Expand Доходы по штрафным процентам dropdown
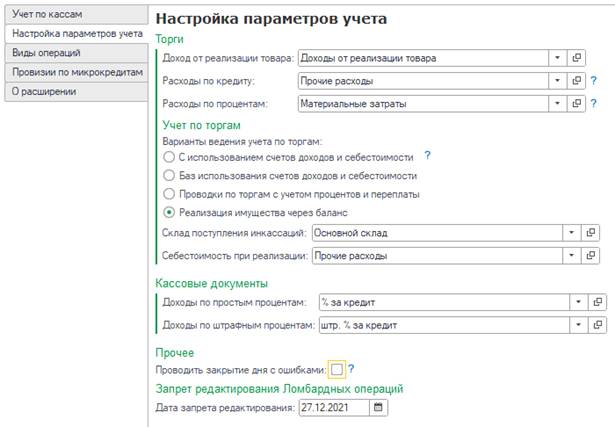615x427 pixels. point(579,325)
